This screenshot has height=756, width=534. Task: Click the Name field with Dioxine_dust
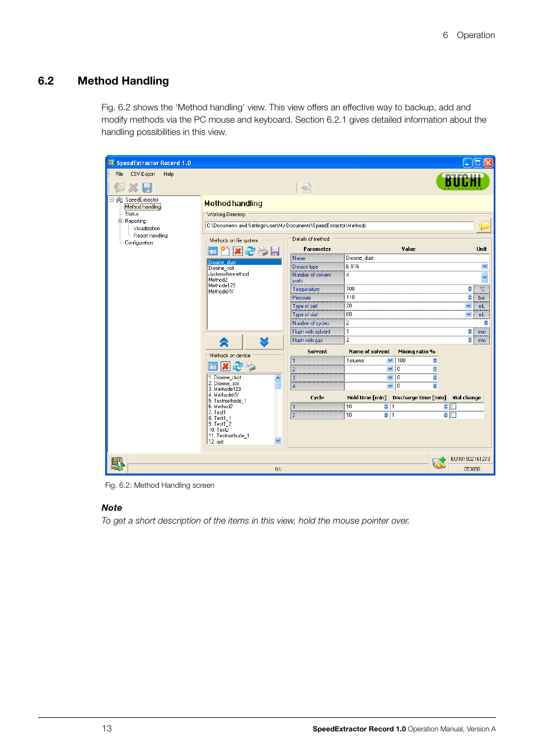pyautogui.click(x=416, y=258)
